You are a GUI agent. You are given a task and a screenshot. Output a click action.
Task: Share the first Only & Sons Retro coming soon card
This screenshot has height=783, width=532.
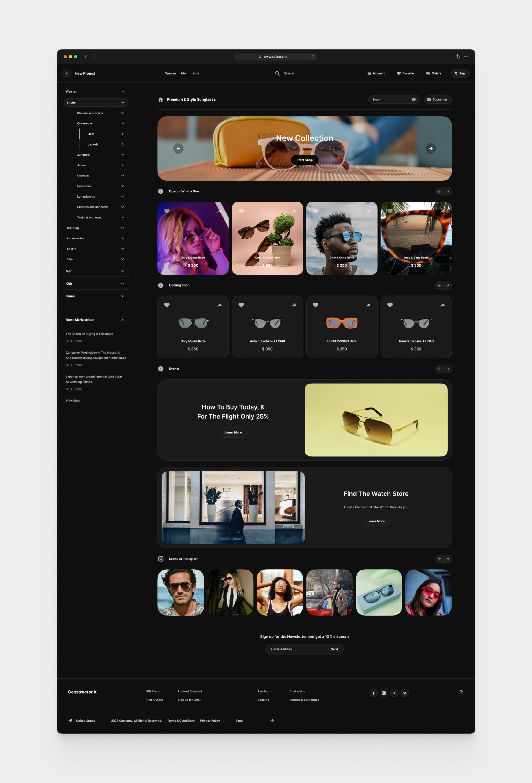tap(220, 305)
